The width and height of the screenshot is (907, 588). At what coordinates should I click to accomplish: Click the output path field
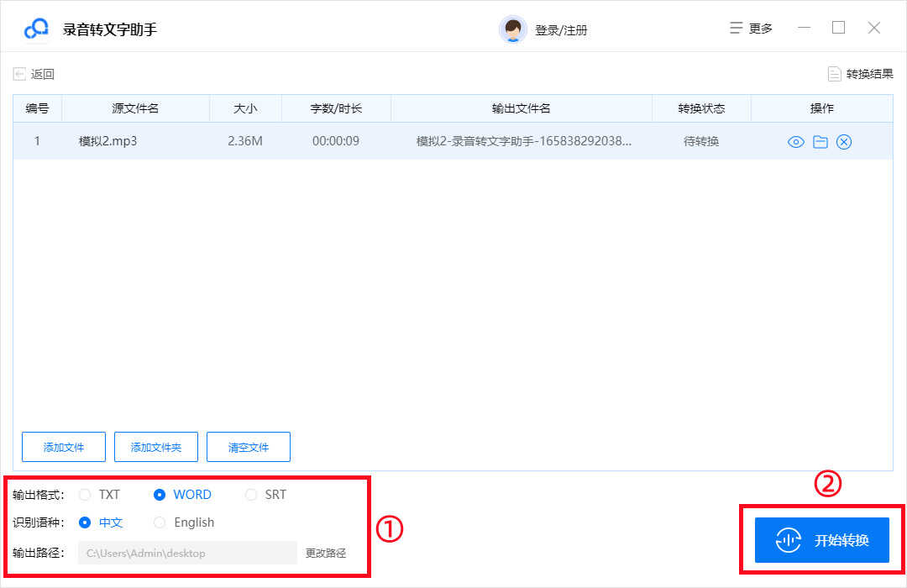click(187, 554)
